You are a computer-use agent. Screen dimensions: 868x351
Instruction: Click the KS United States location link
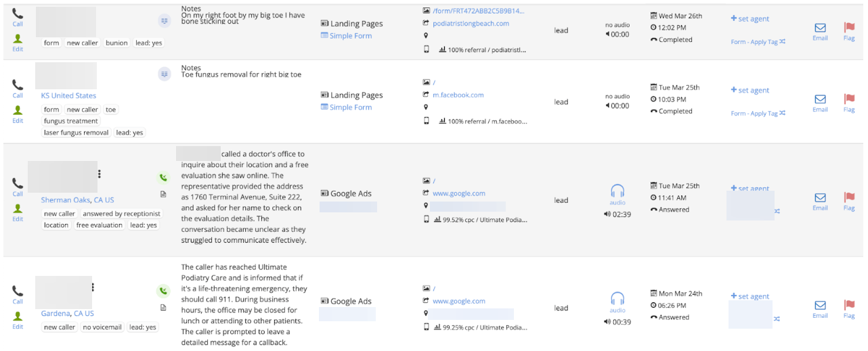pos(68,95)
